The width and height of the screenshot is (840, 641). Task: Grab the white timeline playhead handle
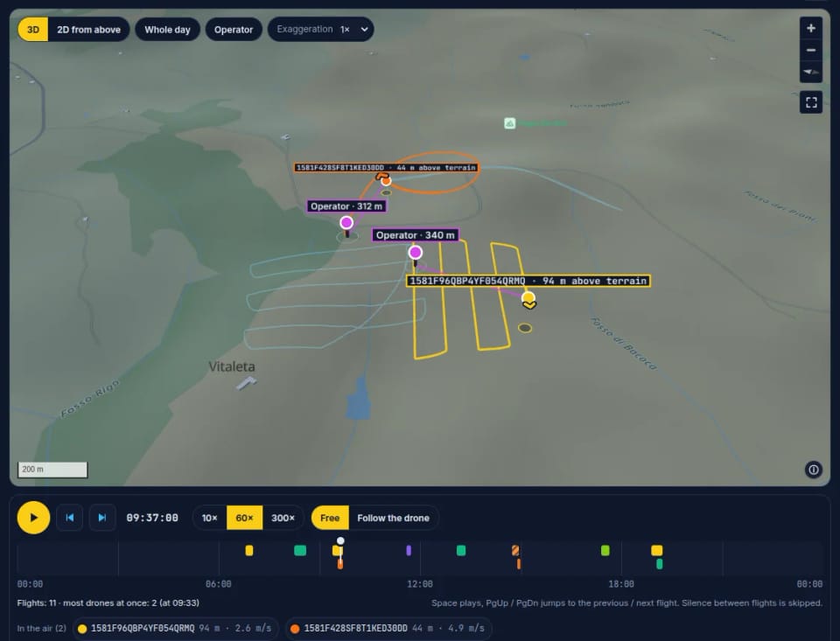(340, 540)
